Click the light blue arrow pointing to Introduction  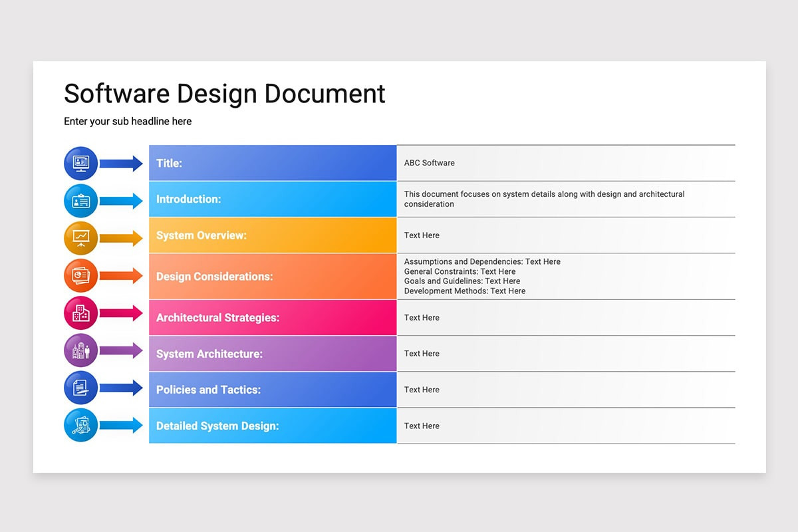coord(121,201)
